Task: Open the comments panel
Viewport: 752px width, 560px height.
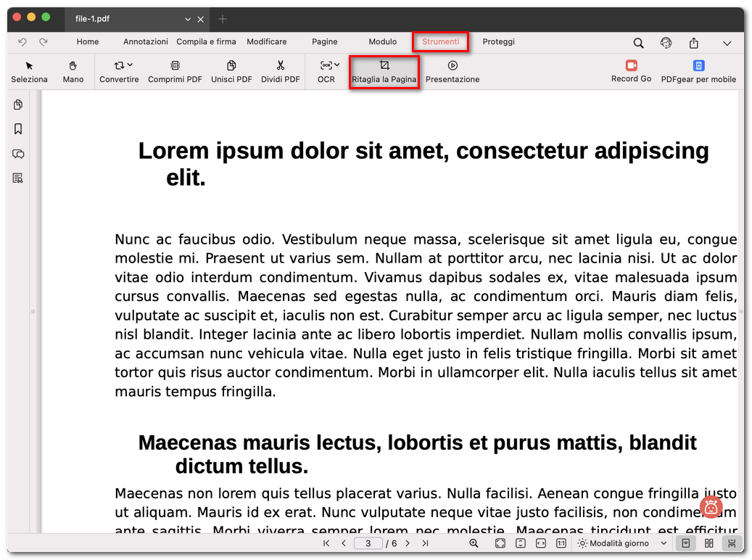Action: 18,154
